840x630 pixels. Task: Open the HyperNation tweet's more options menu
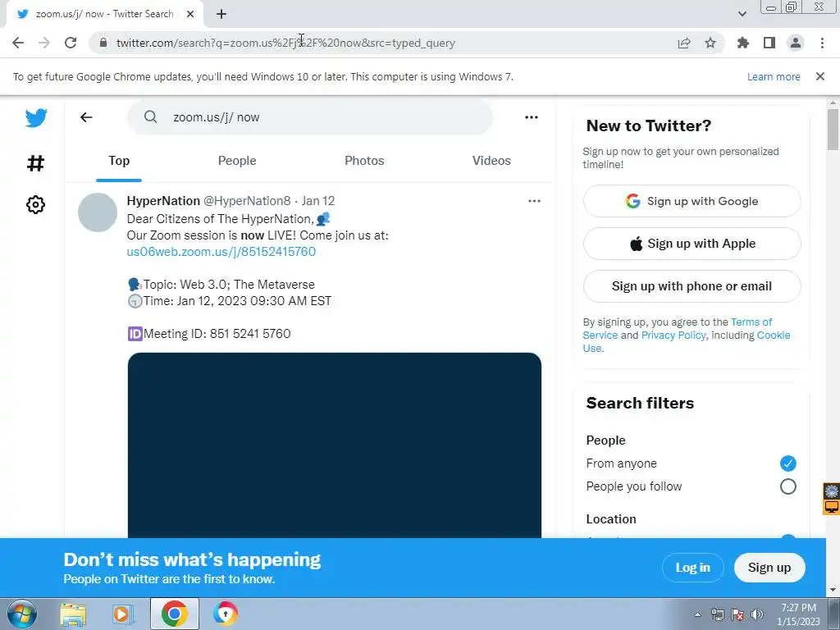[534, 201]
